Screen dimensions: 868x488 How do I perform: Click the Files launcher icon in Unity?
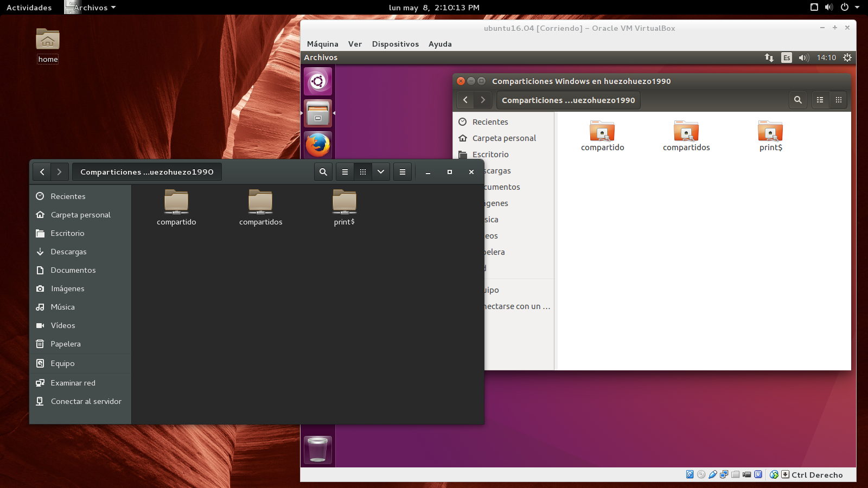tap(318, 113)
